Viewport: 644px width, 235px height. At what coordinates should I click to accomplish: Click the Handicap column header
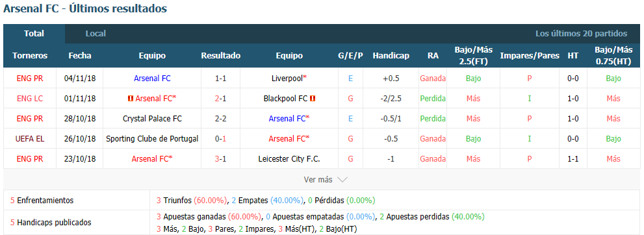tap(391, 56)
